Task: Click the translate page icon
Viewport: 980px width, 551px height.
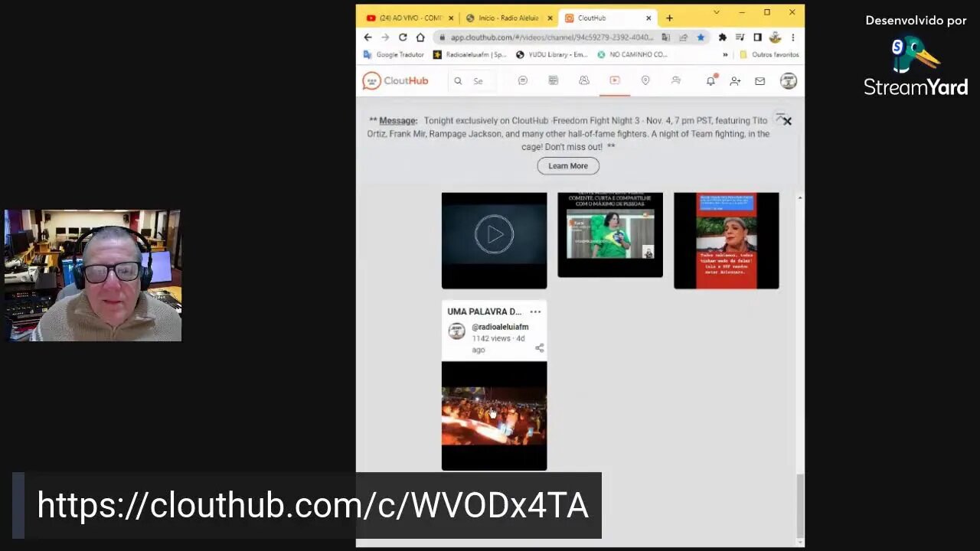Action: (x=666, y=37)
